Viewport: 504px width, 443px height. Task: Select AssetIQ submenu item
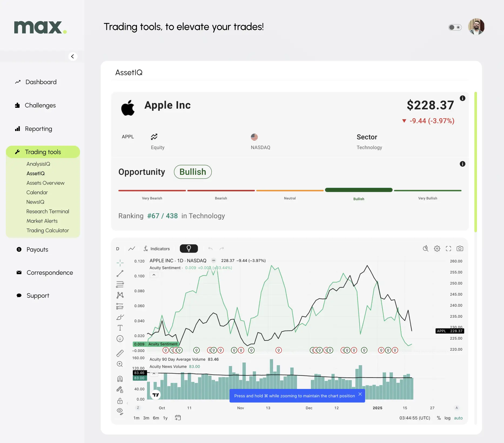36,173
